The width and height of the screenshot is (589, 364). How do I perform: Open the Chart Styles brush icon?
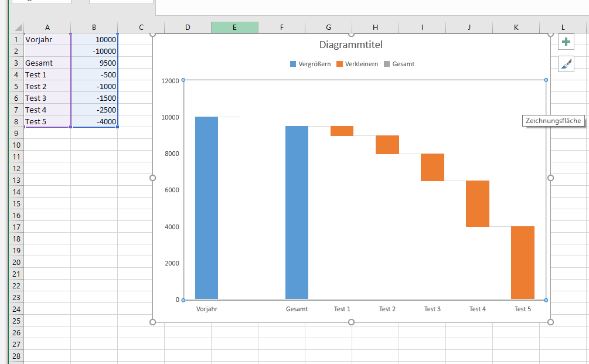[566, 64]
